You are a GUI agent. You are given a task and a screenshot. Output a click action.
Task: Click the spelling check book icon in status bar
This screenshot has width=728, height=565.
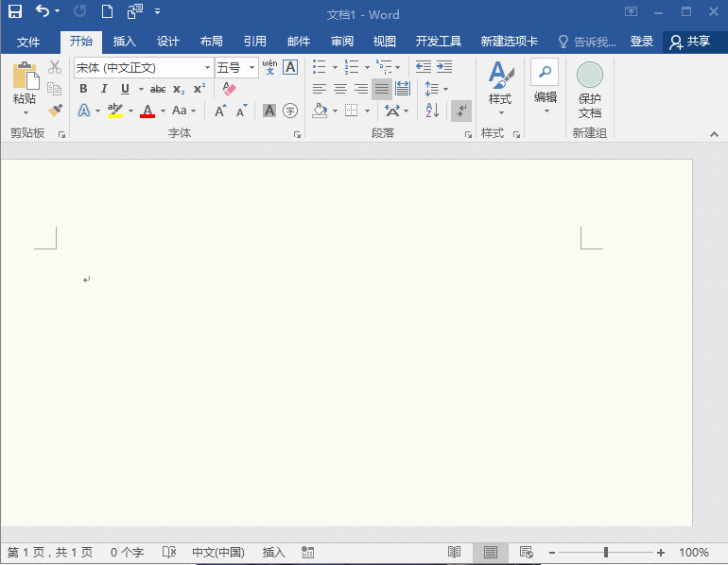pos(169,552)
